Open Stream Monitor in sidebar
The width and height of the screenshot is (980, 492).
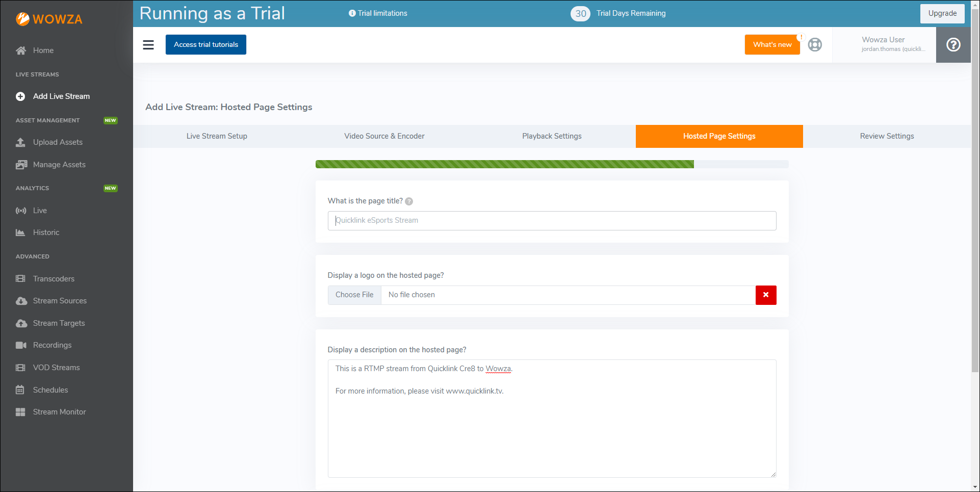tap(59, 412)
